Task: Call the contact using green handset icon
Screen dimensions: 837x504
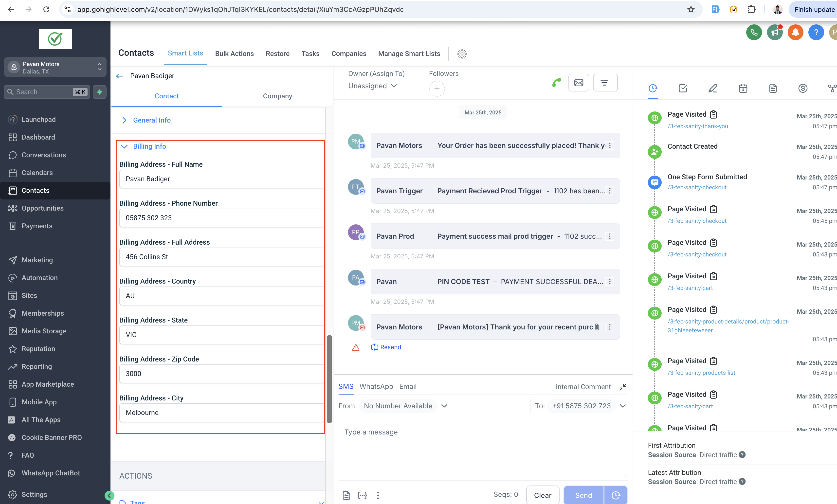Action: coord(556,83)
